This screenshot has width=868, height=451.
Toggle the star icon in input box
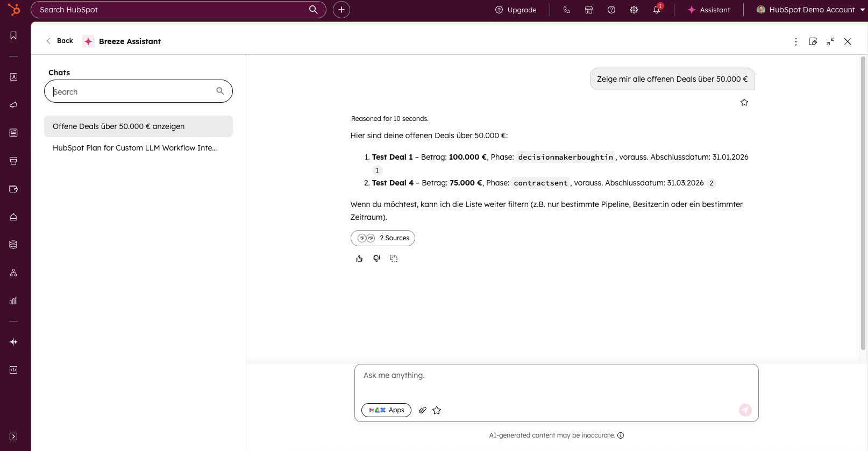point(437,410)
